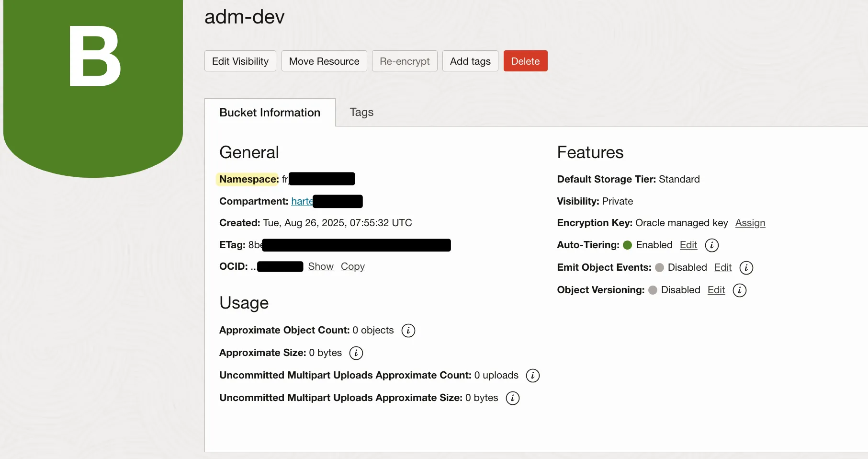
Task: Assign a new encryption key
Action: pos(750,223)
